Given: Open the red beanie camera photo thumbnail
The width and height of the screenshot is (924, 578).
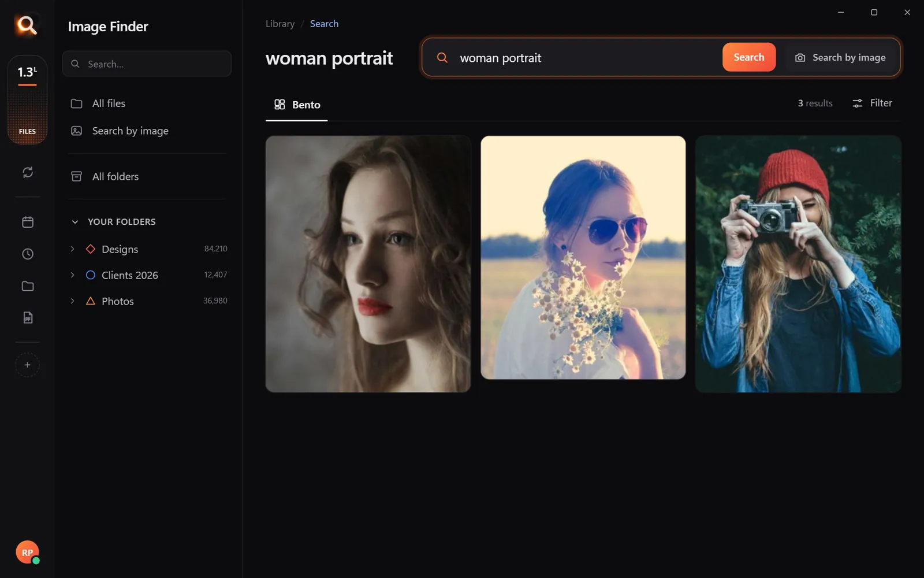Looking at the screenshot, I should click(798, 264).
